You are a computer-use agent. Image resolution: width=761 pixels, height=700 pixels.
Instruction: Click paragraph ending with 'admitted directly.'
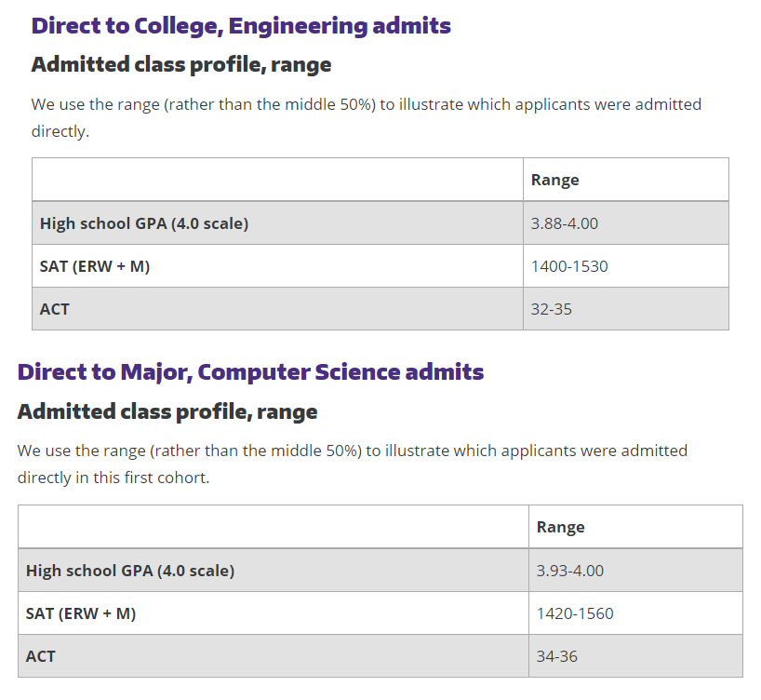(367, 117)
